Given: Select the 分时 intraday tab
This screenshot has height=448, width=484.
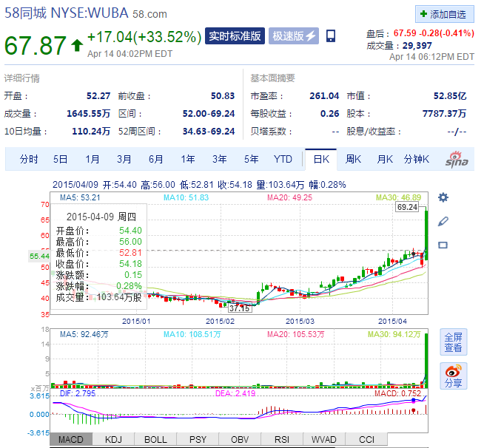Looking at the screenshot, I should (x=29, y=159).
